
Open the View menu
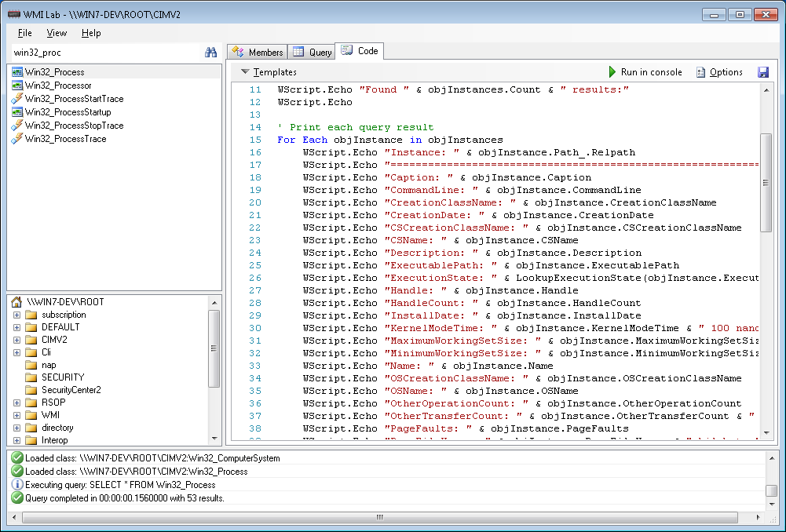(x=57, y=33)
